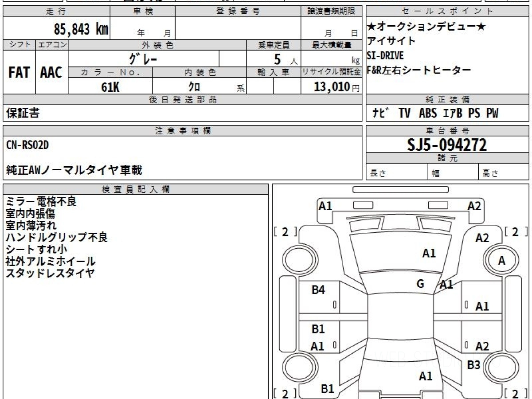Click the 外装色 header
This screenshot has width=532, height=399.
pyautogui.click(x=157, y=45)
